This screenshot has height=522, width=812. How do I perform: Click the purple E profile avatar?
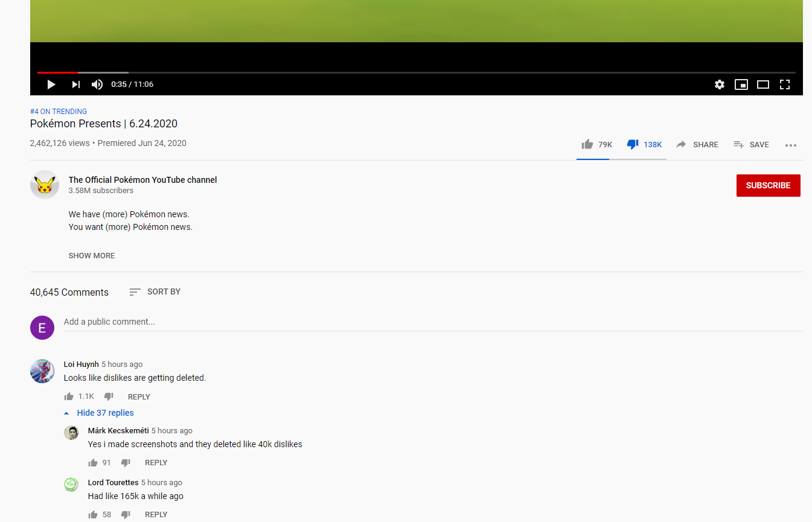click(x=42, y=328)
